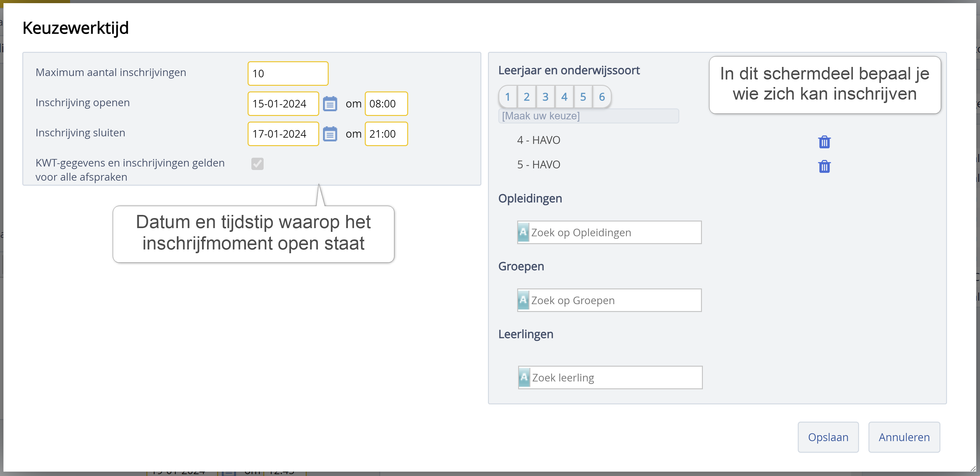Click the Groepen search field icon
This screenshot has height=476, width=980.
523,300
